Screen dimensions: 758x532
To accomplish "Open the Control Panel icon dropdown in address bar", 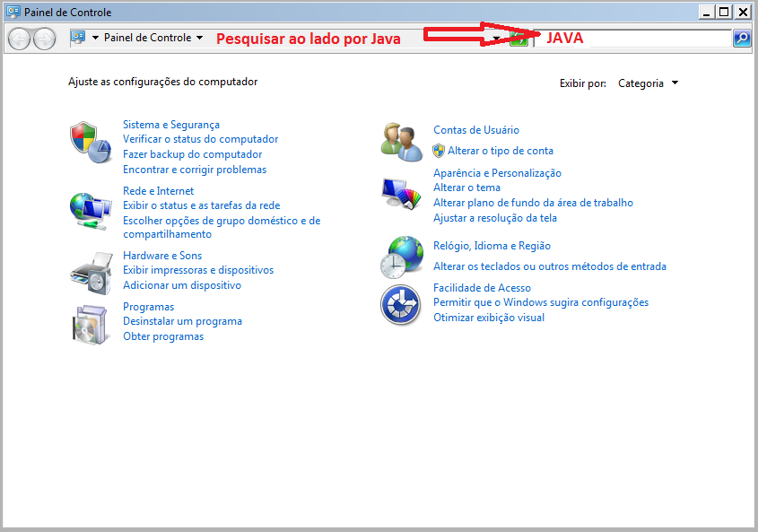I will click(95, 38).
